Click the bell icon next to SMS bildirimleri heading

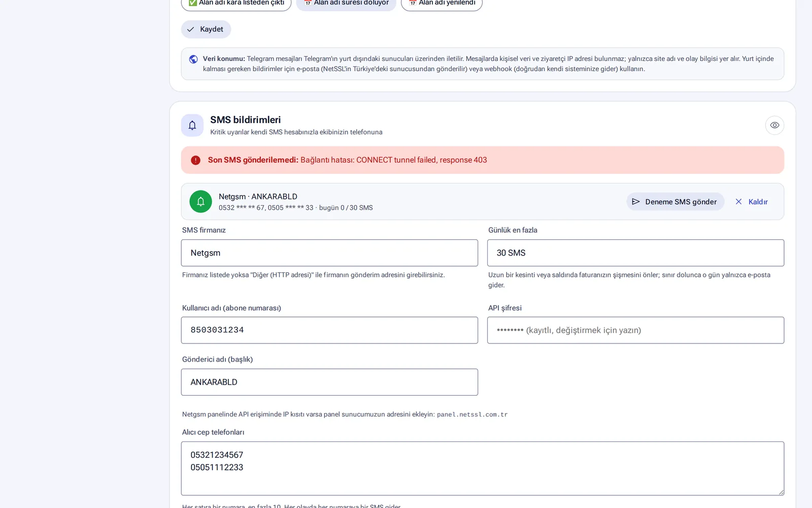point(192,125)
